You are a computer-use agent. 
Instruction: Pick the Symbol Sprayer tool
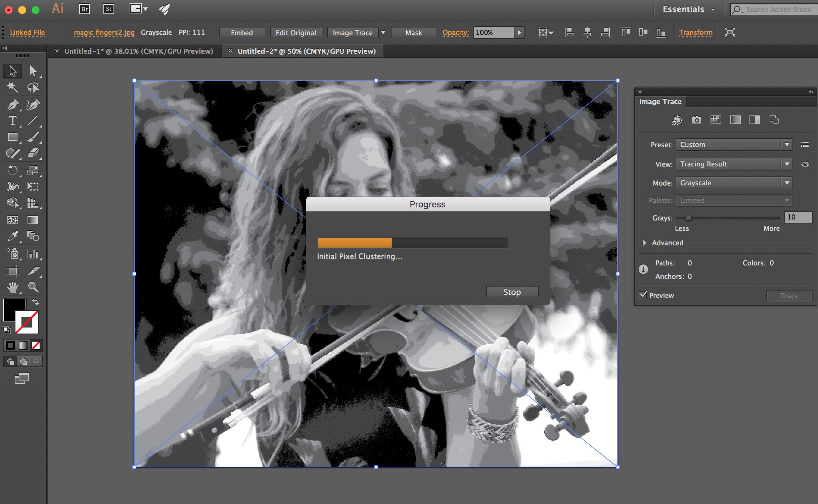coord(13,254)
